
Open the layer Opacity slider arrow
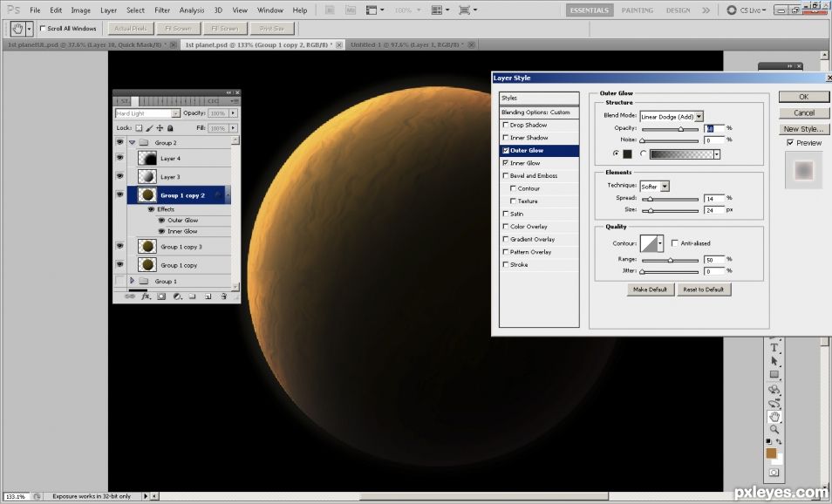coord(234,113)
